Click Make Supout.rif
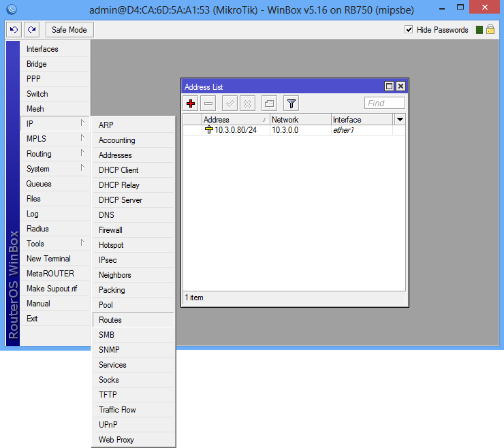The image size is (504, 448). pos(55,289)
